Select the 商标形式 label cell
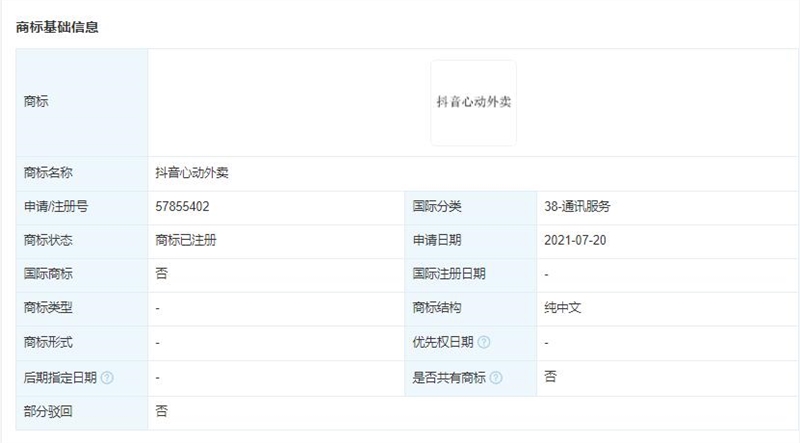This screenshot has height=443, width=800. tap(82, 342)
